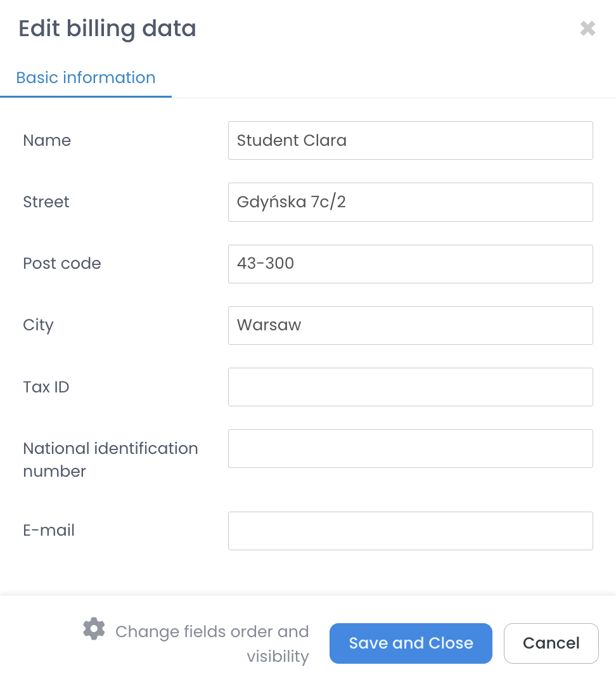Focus the empty E-mail field
Viewport: 616px width, 691px height.
(410, 531)
